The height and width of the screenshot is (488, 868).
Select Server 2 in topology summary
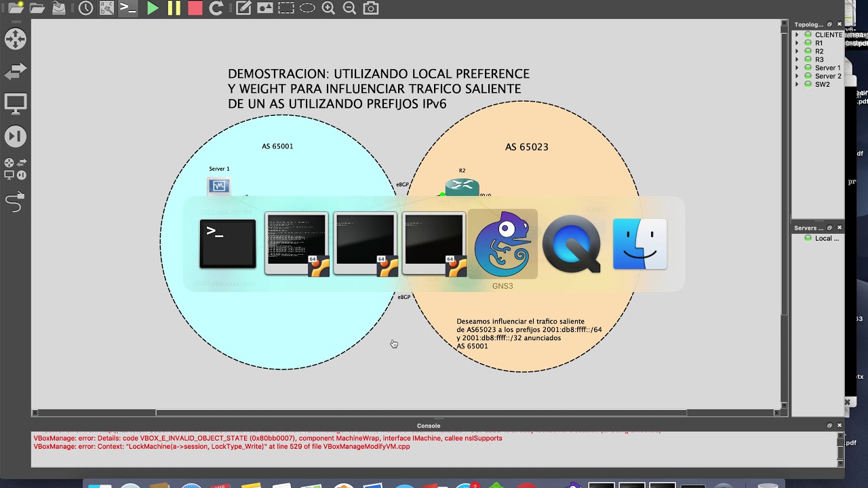828,76
